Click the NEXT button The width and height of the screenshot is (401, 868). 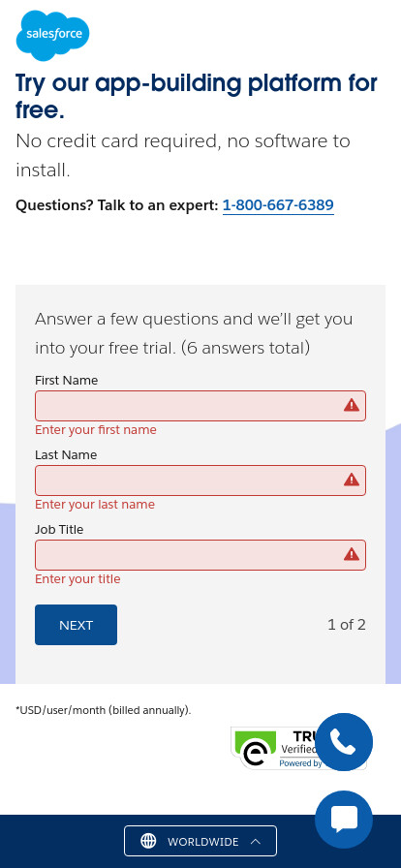[x=76, y=625]
